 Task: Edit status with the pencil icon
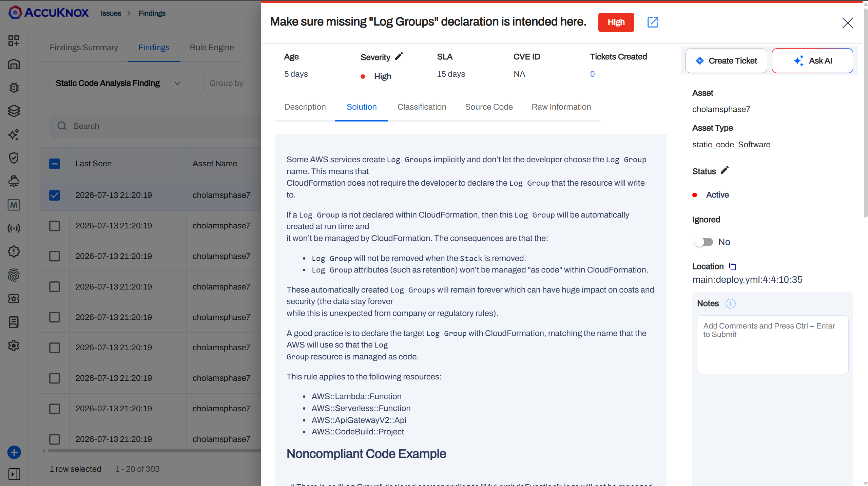(x=725, y=170)
